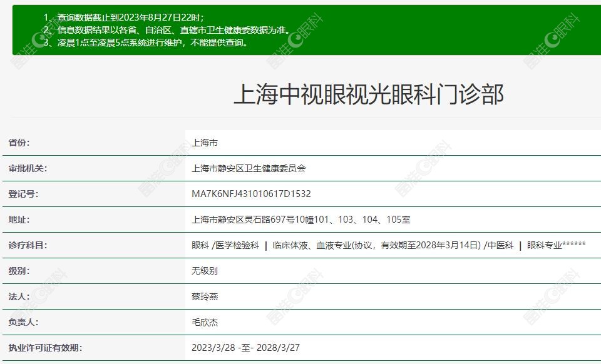Select the 执业许可证有效期 label
The width and height of the screenshot is (601, 364).
[45, 348]
